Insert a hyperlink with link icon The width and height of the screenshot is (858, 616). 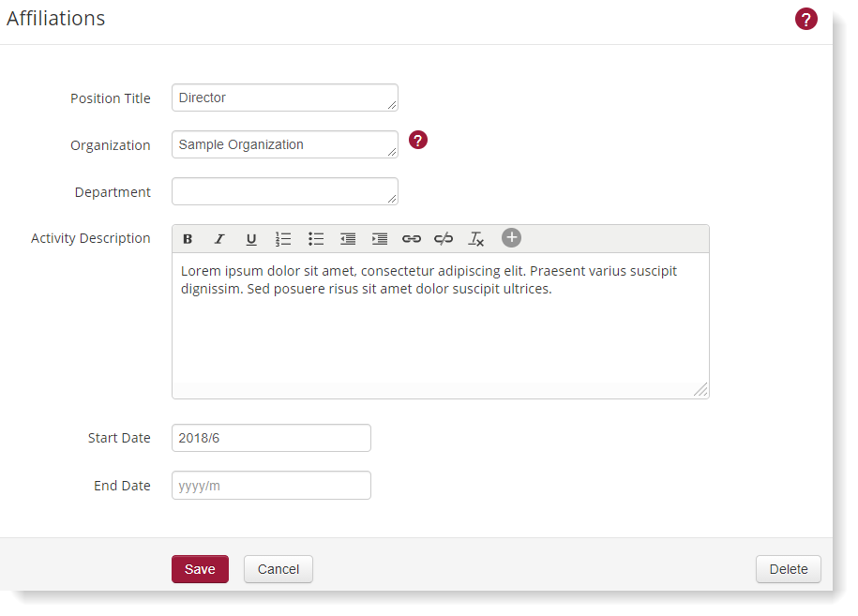pyautogui.click(x=412, y=239)
